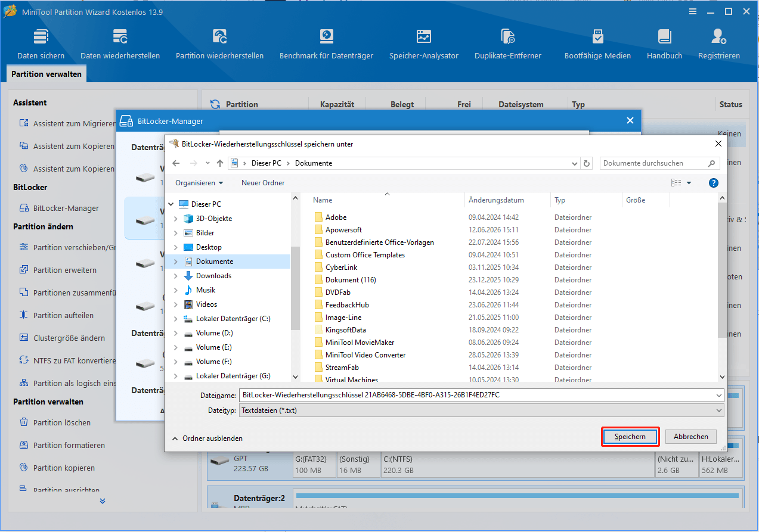This screenshot has height=532, width=759.
Task: Open Benchmark für Datenträger
Action: [326, 44]
